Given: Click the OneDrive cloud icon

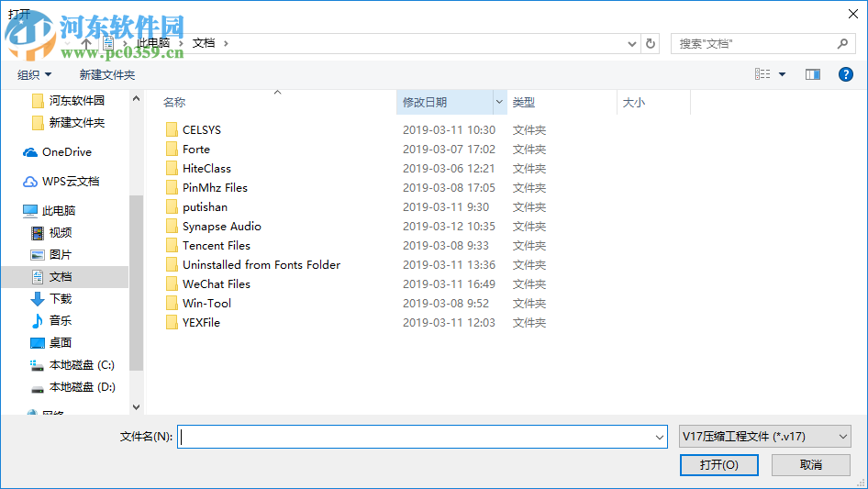Looking at the screenshot, I should tap(30, 152).
